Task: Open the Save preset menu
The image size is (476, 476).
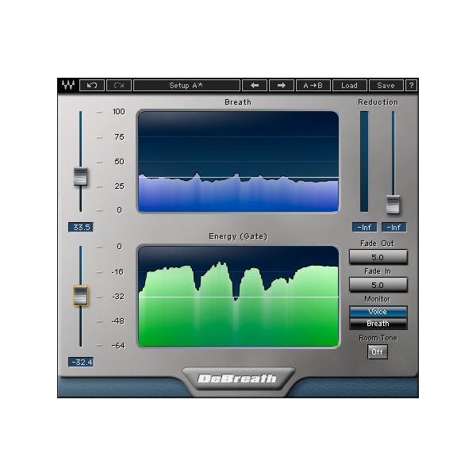Action: (x=386, y=85)
